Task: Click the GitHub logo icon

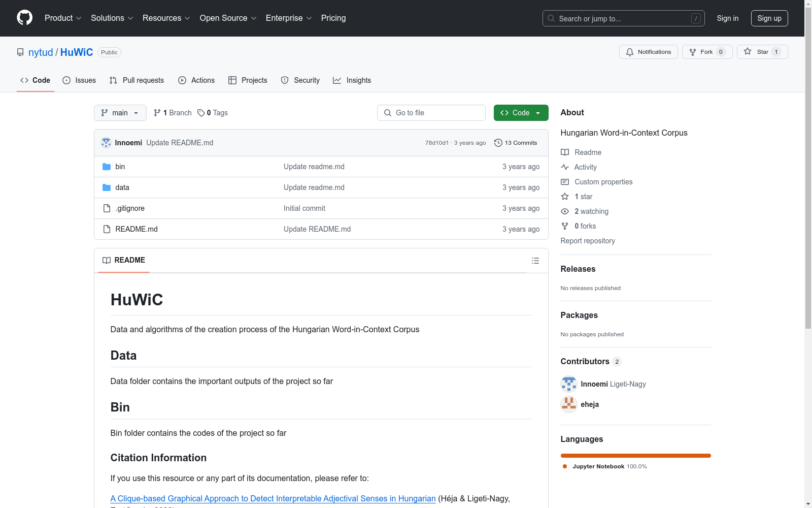Action: click(24, 18)
